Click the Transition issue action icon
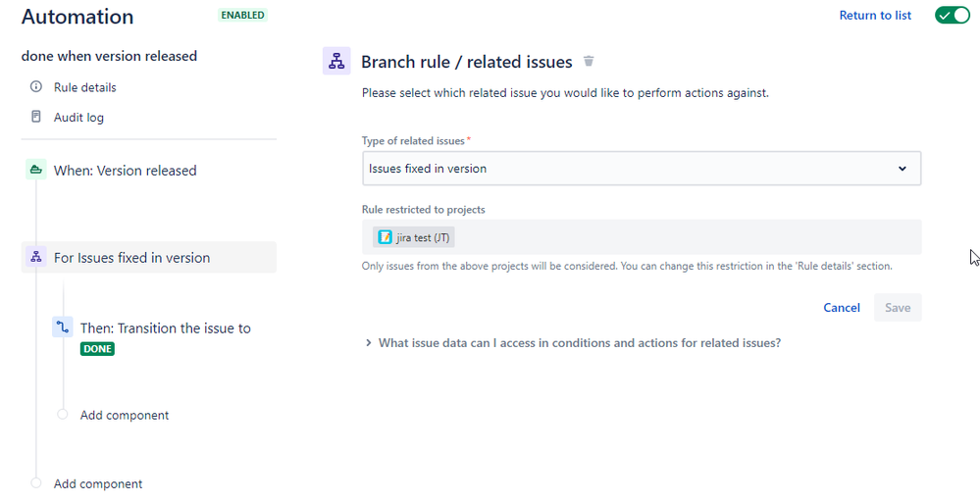The width and height of the screenshot is (980, 503). coord(63,327)
